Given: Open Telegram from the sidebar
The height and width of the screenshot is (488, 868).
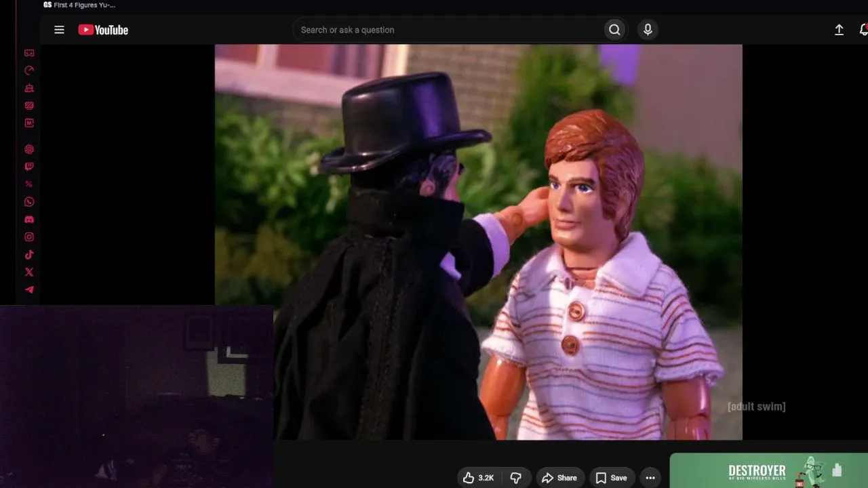Looking at the screenshot, I should (x=29, y=290).
